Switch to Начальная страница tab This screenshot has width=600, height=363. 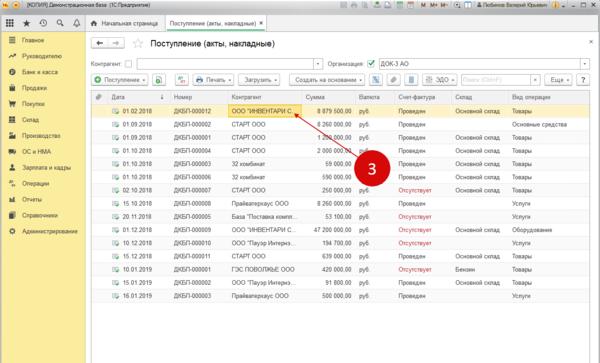coord(124,23)
